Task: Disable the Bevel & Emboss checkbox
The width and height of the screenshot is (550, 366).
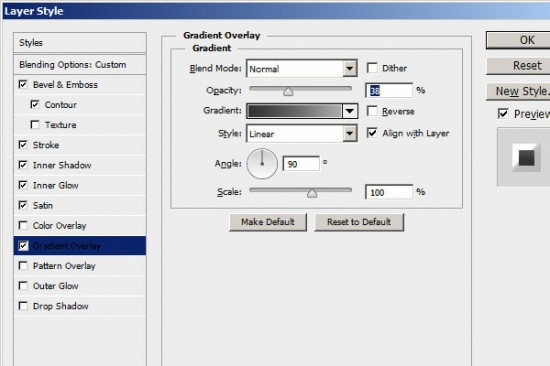Action: pyautogui.click(x=23, y=85)
